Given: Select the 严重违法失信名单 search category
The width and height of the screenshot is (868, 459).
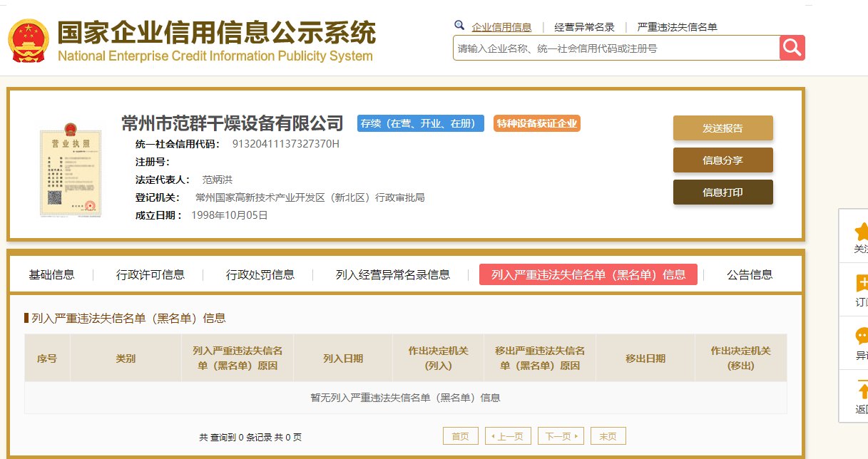Looking at the screenshot, I should coord(677,27).
